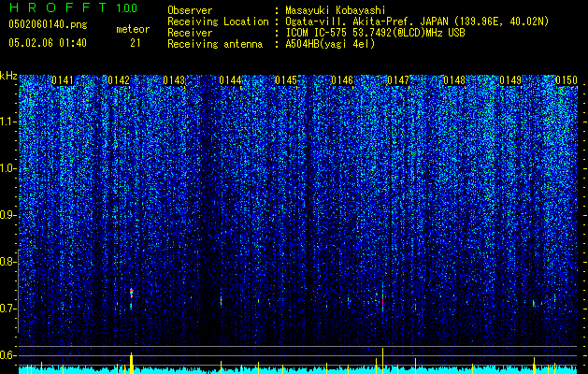
Task: Click the 0.6 frequency axis label
Action: 8,355
